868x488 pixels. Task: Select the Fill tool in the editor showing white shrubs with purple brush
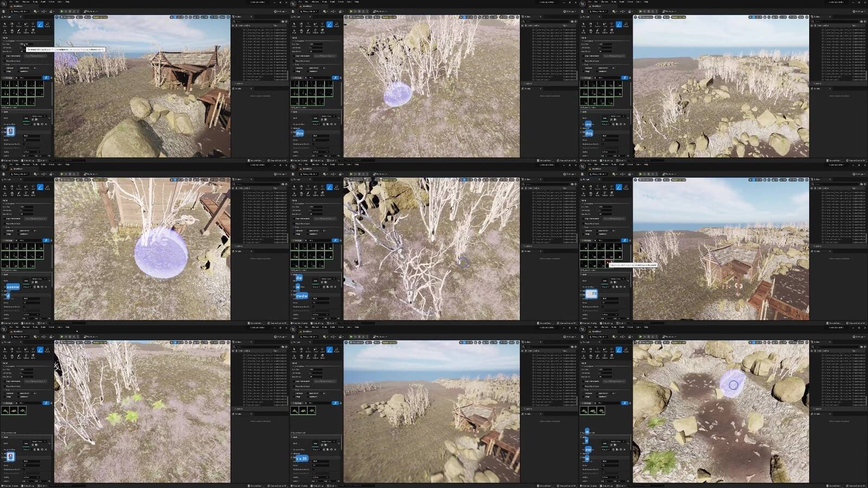pos(301,31)
